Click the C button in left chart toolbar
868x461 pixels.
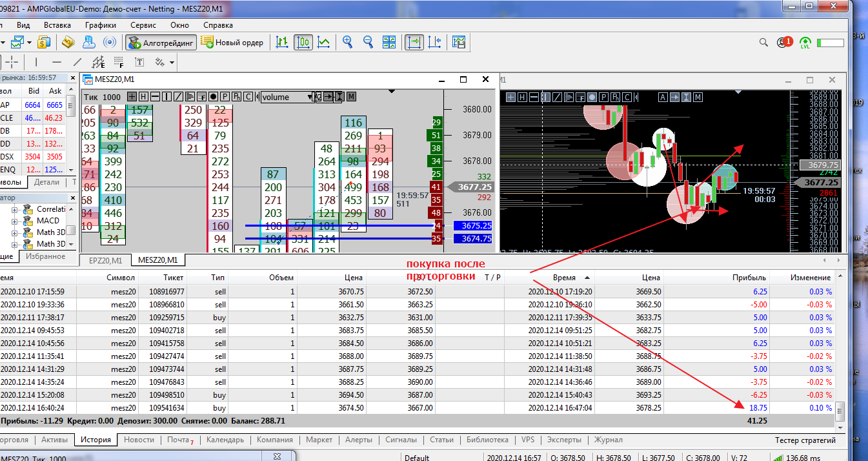[248, 97]
